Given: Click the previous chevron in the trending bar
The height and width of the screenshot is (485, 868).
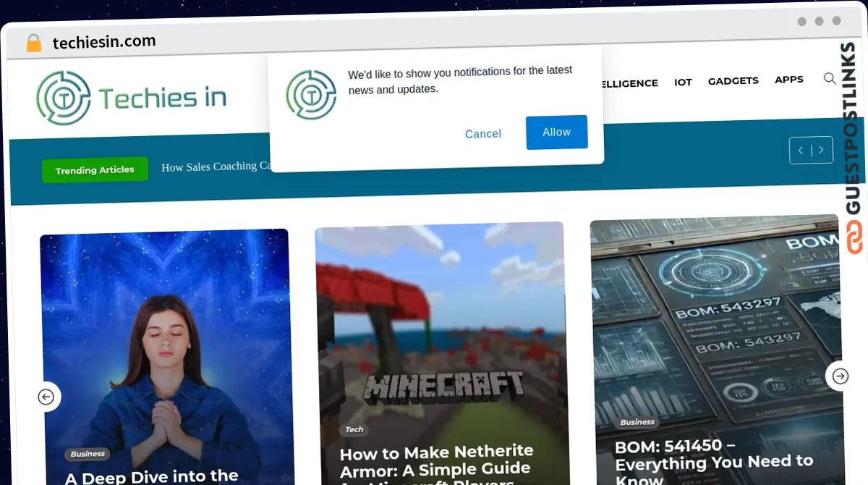Looking at the screenshot, I should tap(801, 150).
